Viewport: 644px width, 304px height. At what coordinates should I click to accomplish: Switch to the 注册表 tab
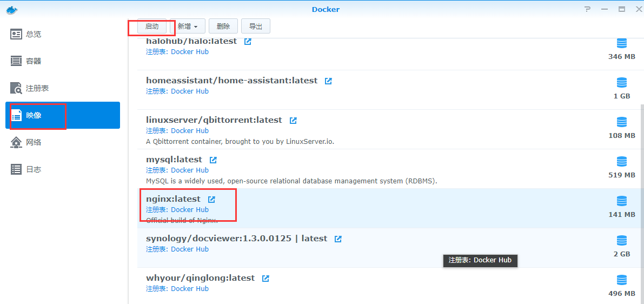62,88
